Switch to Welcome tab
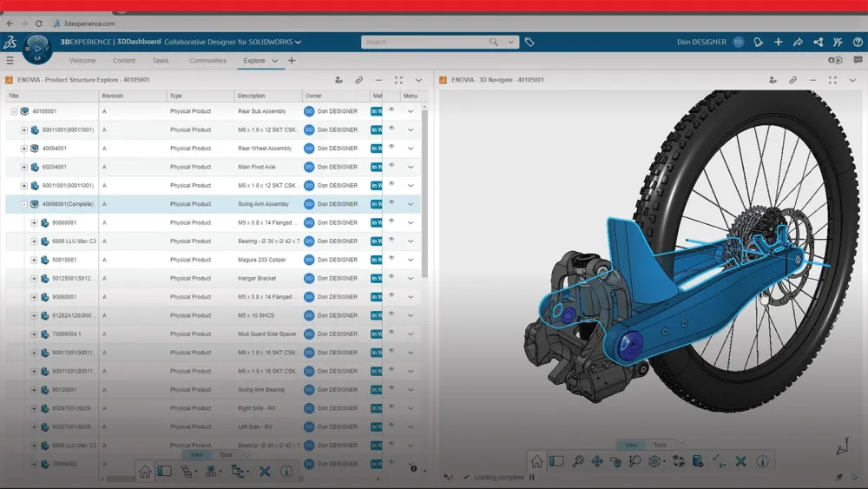The image size is (868, 489). point(82,61)
